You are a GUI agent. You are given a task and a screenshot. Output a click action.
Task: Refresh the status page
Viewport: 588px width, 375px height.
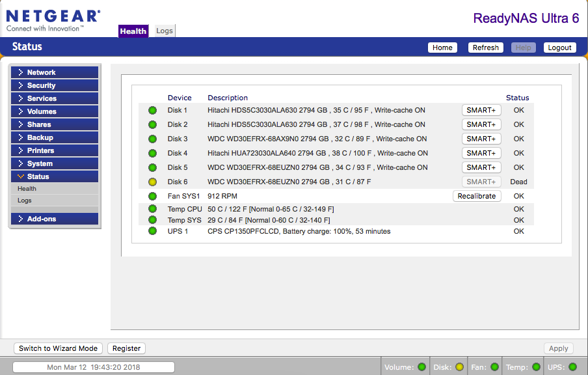coord(486,48)
